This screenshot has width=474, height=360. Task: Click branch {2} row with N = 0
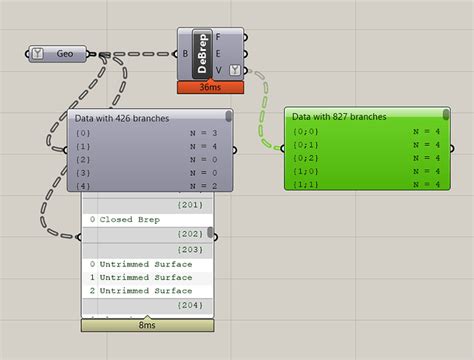(147, 160)
